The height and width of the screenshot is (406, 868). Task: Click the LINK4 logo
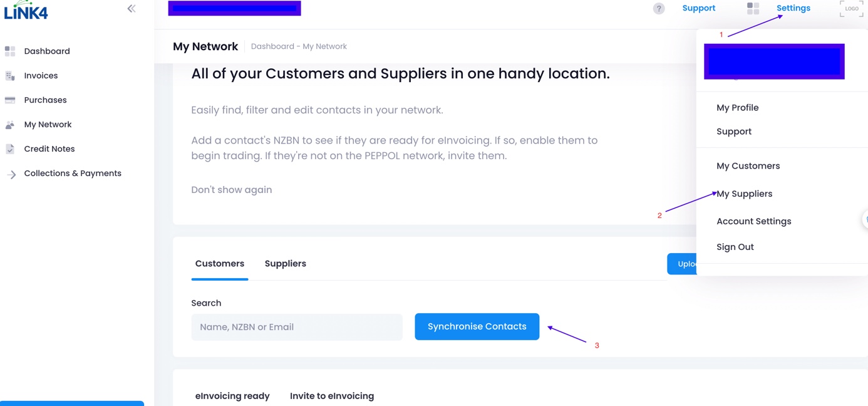point(26,11)
